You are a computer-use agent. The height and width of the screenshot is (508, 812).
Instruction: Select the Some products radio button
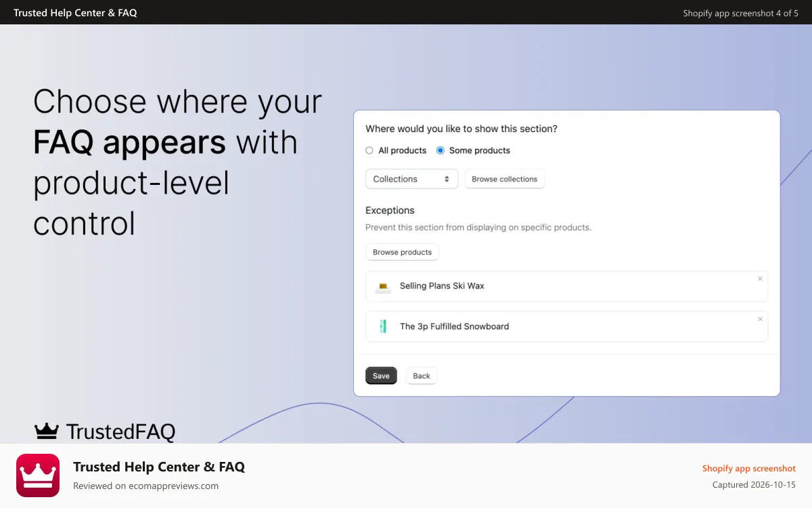click(441, 150)
